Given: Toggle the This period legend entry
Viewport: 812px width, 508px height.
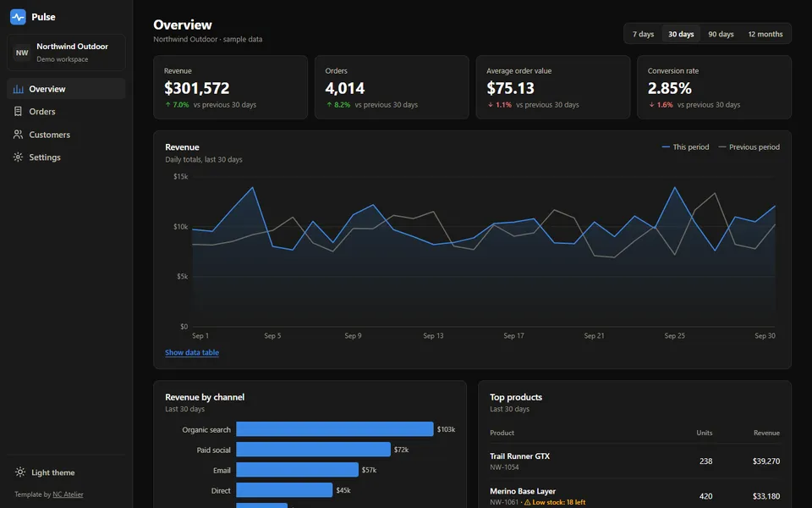Looking at the screenshot, I should coord(686,147).
